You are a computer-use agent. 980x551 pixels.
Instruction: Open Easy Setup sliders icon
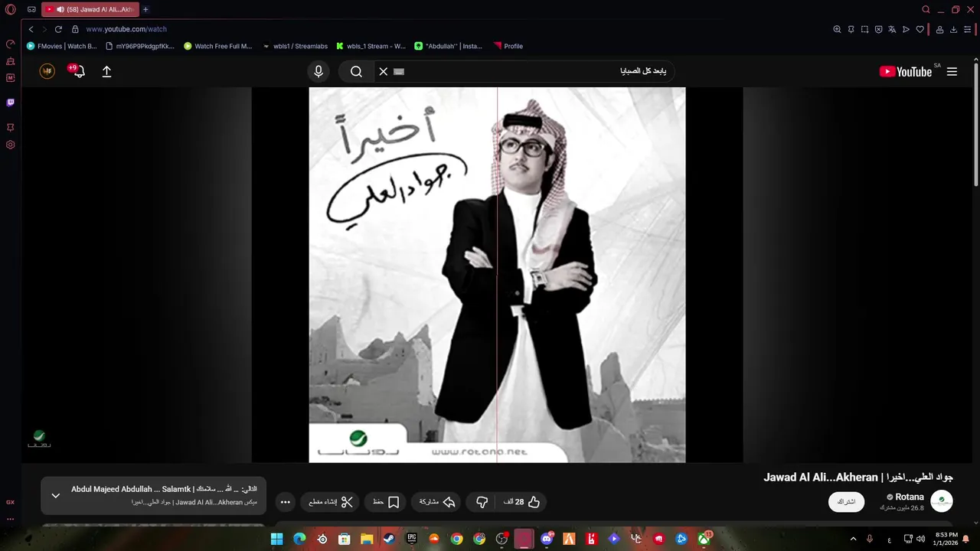point(967,29)
